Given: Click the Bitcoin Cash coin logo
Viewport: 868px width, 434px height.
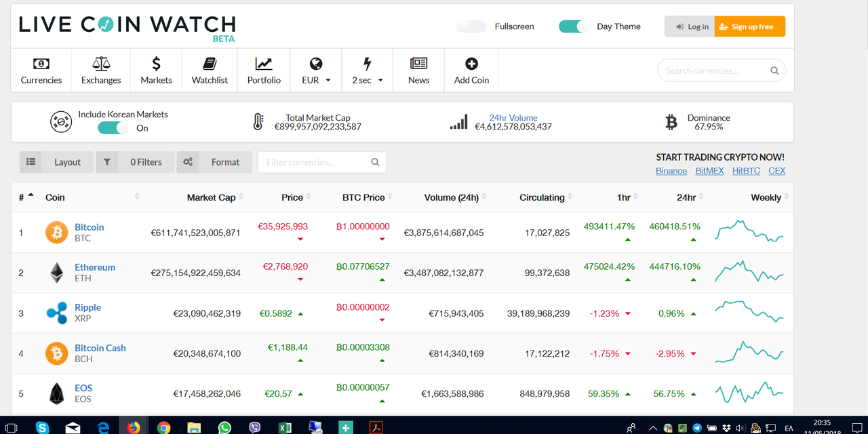Looking at the screenshot, I should [56, 353].
